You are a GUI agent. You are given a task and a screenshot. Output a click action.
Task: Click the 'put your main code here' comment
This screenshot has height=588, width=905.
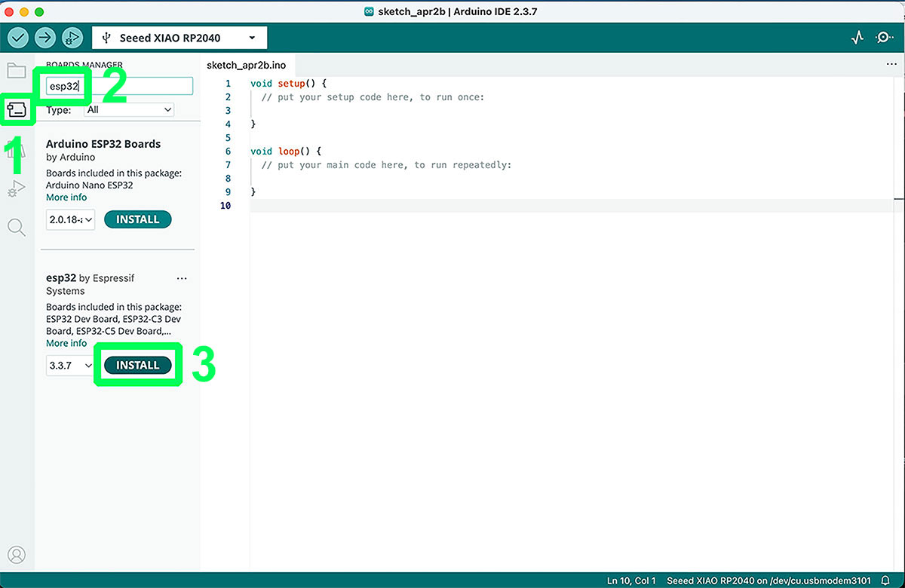pyautogui.click(x=386, y=164)
